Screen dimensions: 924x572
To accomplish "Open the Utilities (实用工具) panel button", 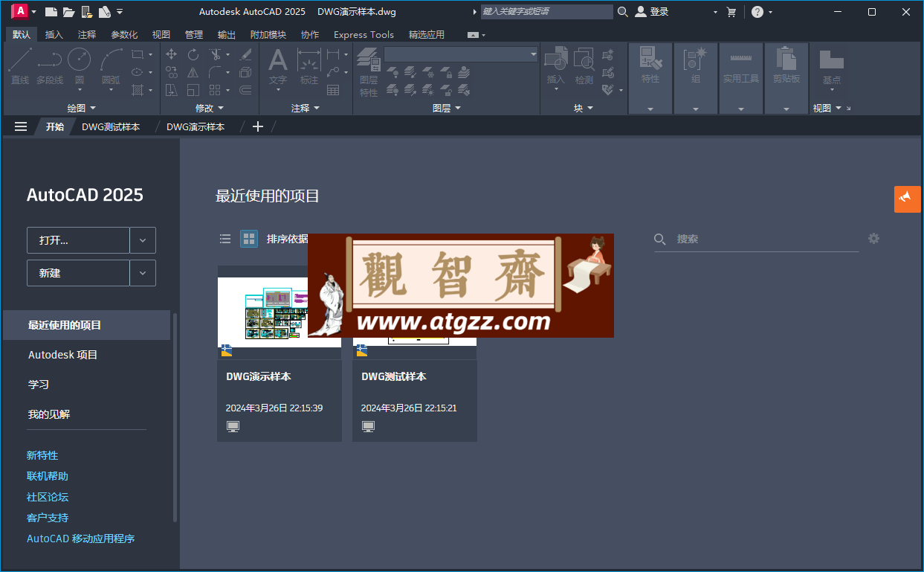I will (x=741, y=77).
